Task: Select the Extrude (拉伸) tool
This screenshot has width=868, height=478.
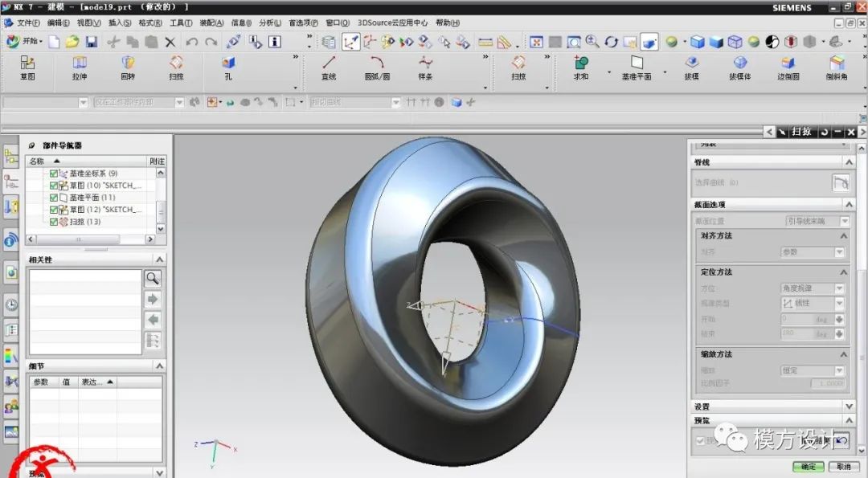Action: click(x=80, y=68)
